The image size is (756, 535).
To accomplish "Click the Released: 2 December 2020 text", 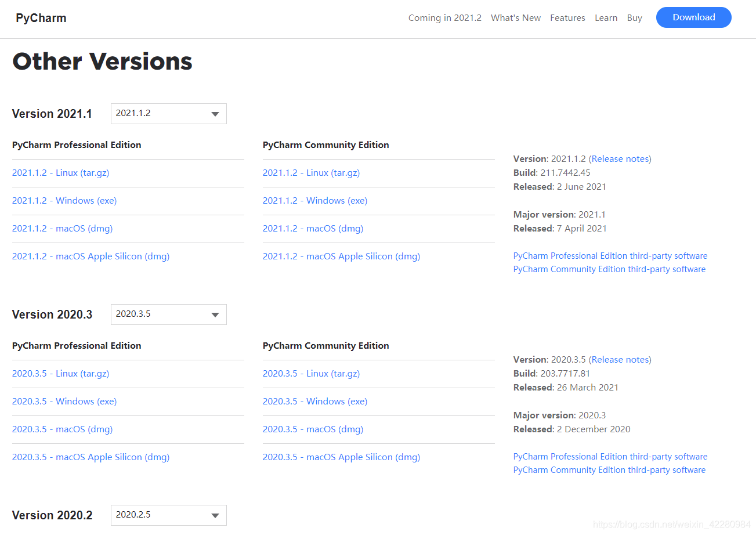I will point(572,429).
